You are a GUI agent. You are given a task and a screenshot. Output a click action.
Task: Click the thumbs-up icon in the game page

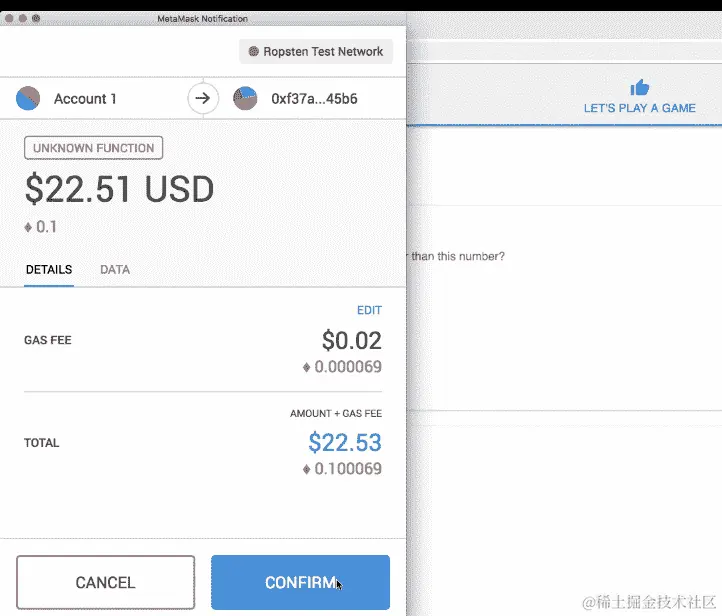640,87
